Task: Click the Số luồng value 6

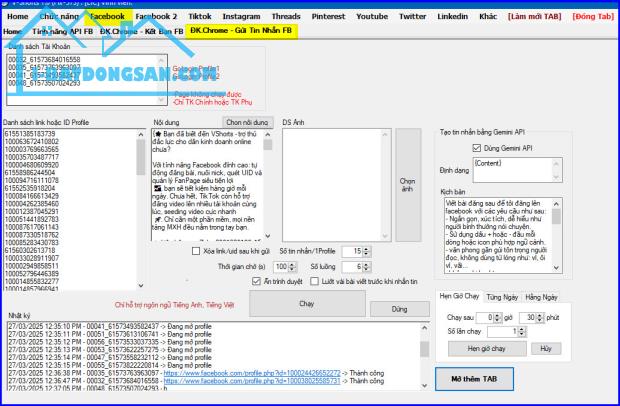Action: [x=353, y=267]
